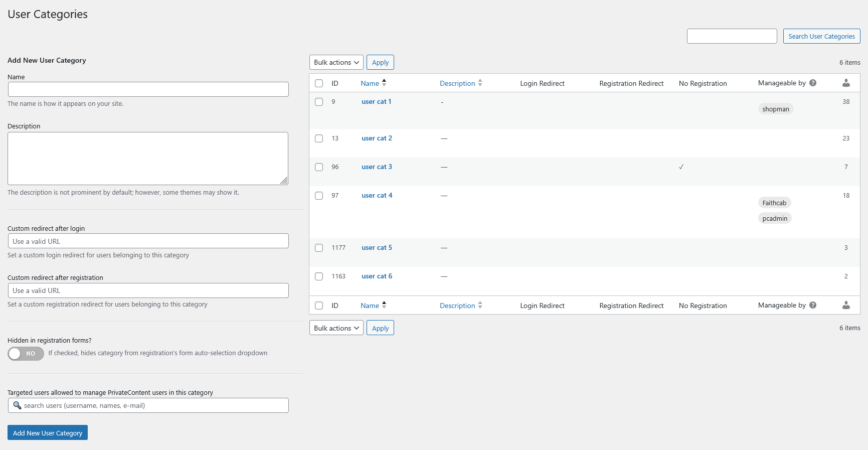This screenshot has height=450, width=868.
Task: Click the Add New User Category button
Action: click(48, 433)
